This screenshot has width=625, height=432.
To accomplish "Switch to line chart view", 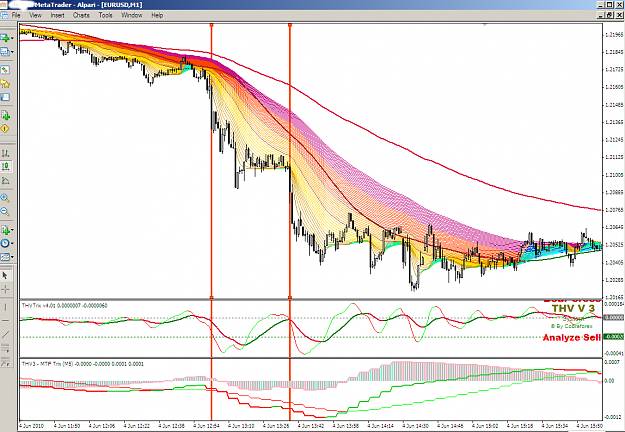I will pyautogui.click(x=6, y=181).
